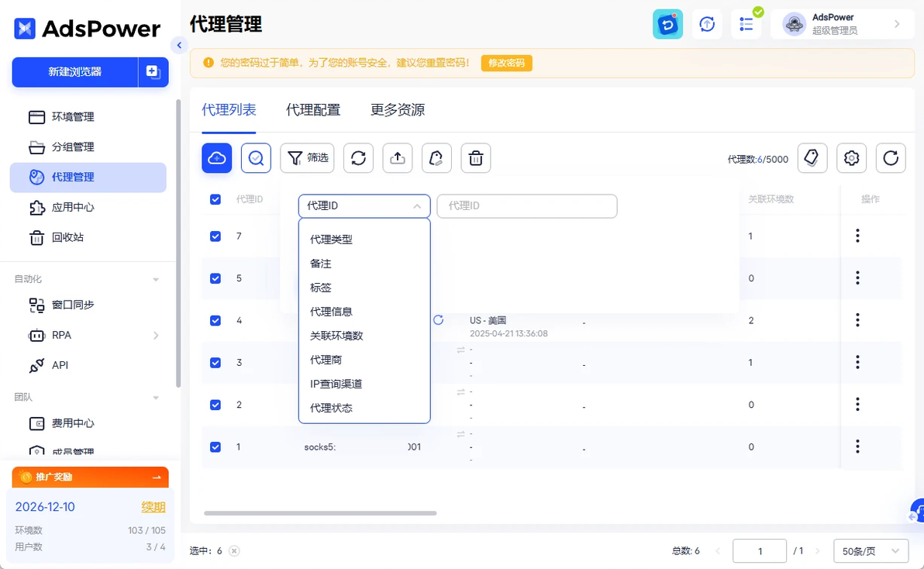Click the refresh list icon at far right
Screen dimensions: 924x569
[891, 158]
